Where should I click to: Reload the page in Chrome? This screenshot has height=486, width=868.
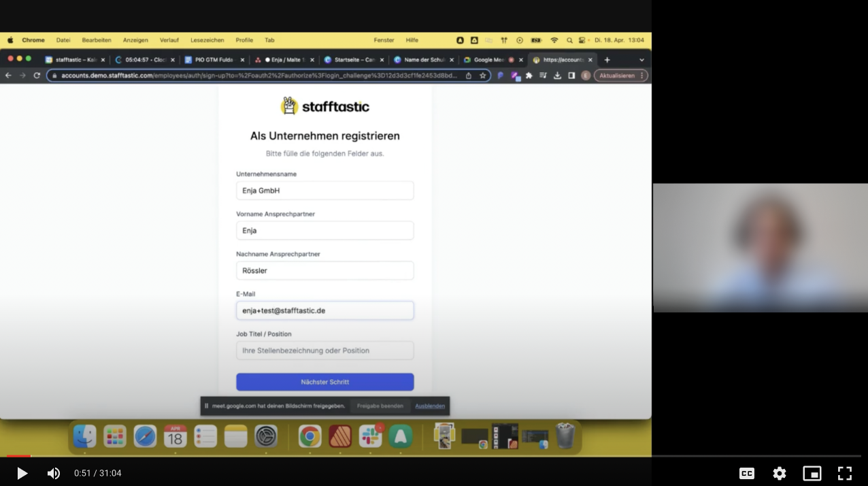[37, 76]
